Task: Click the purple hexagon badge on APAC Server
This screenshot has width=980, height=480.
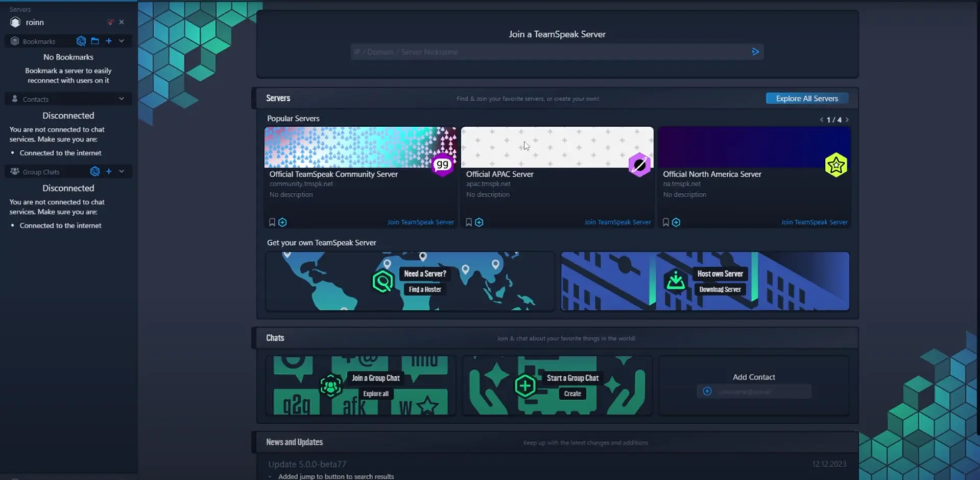Action: 639,165
